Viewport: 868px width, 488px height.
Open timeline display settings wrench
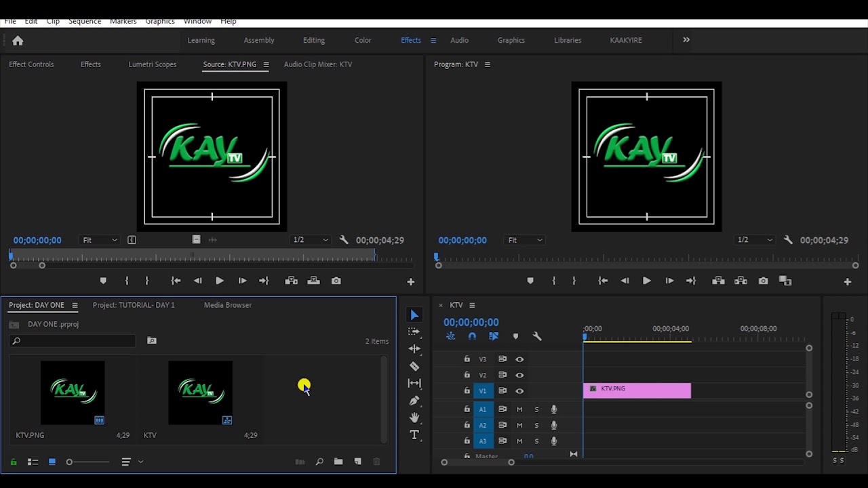(x=537, y=336)
